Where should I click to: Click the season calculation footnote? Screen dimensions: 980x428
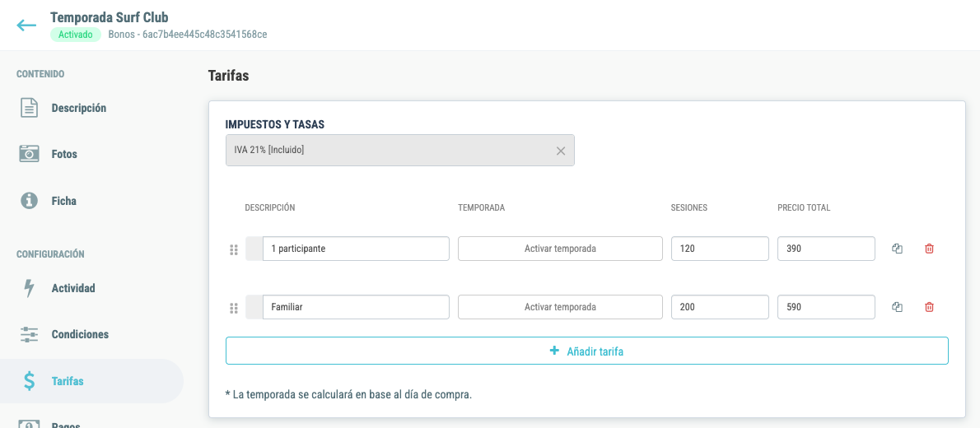click(x=348, y=395)
